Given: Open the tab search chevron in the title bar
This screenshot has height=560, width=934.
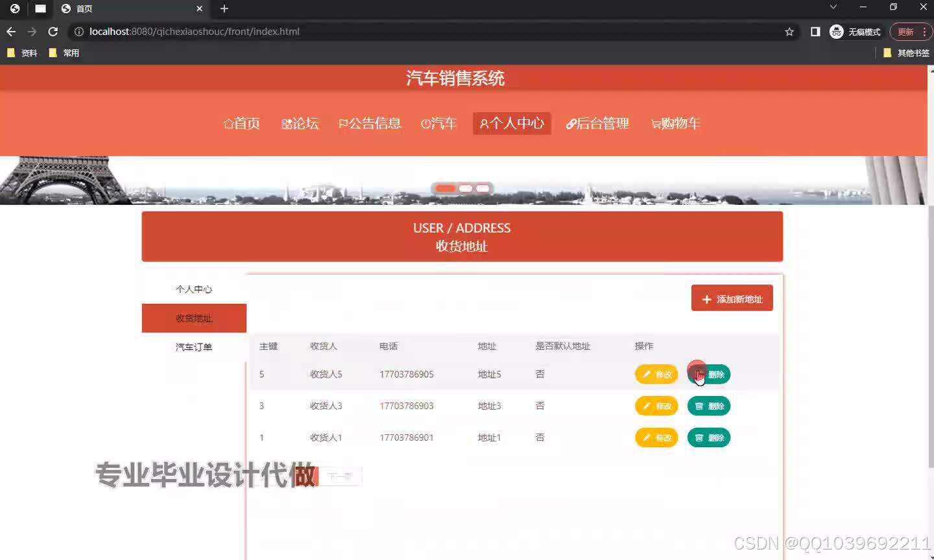Looking at the screenshot, I should tap(833, 7).
